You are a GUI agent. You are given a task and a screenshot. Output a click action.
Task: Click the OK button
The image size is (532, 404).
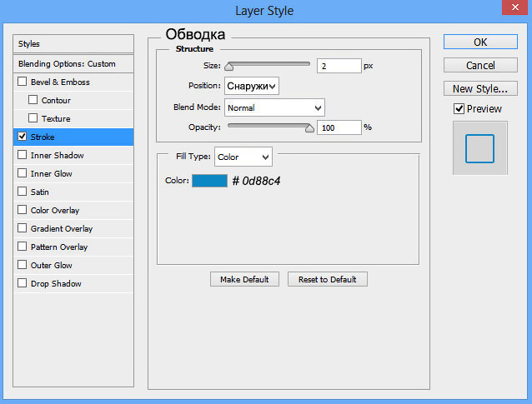(480, 42)
